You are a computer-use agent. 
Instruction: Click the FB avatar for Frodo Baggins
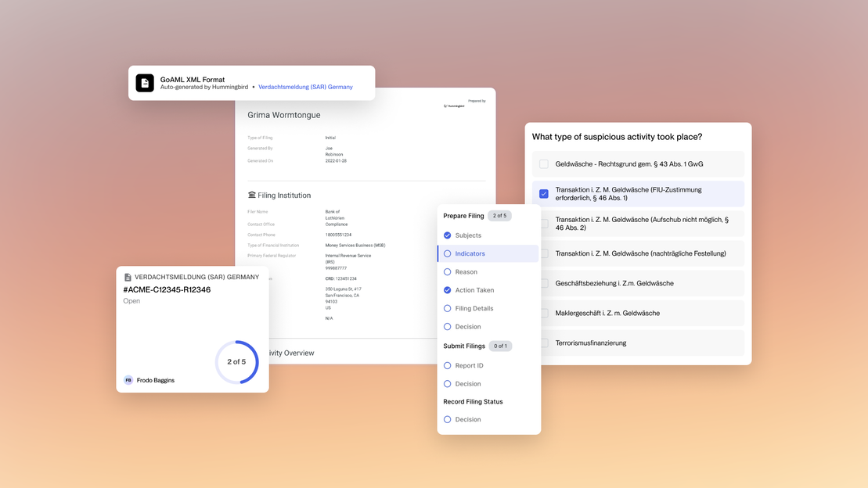click(128, 380)
